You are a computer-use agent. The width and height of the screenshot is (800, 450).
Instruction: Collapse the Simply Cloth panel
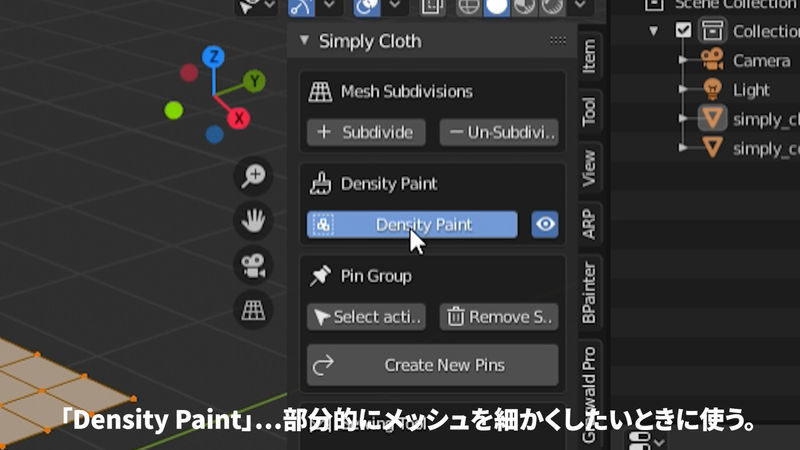pos(305,40)
